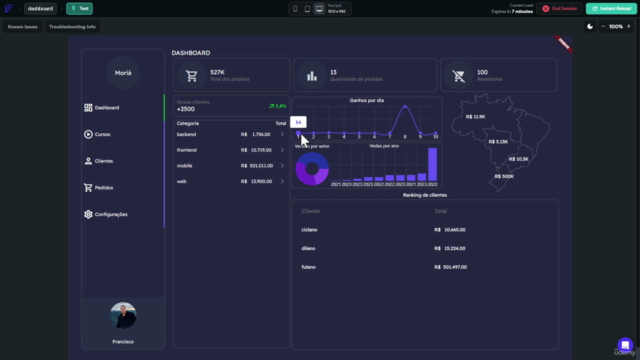This screenshot has width=640, height=360.
Task: Click the crossed cart icon in Reembolso card
Action: tap(459, 76)
